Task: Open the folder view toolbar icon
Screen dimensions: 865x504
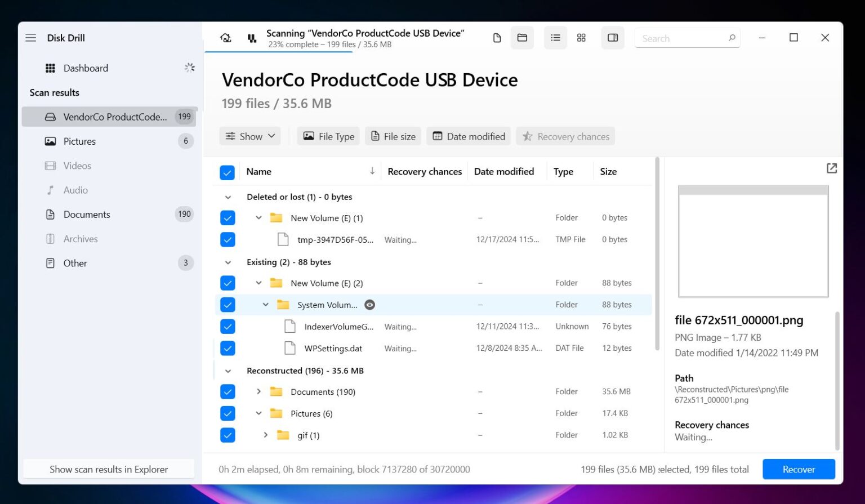Action: (x=522, y=37)
